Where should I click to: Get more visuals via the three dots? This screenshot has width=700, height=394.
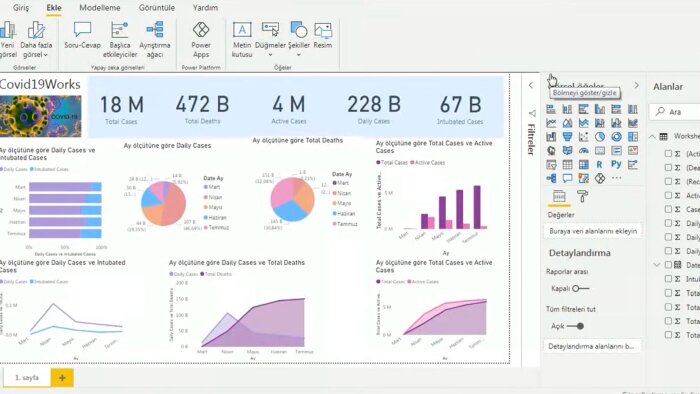pos(617,178)
